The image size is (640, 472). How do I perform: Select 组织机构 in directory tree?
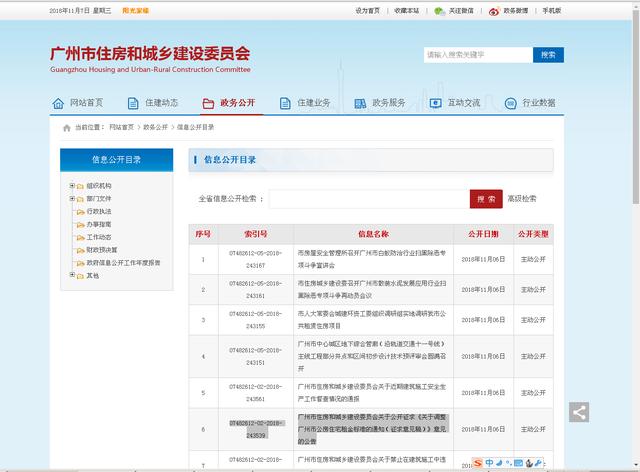[99, 186]
